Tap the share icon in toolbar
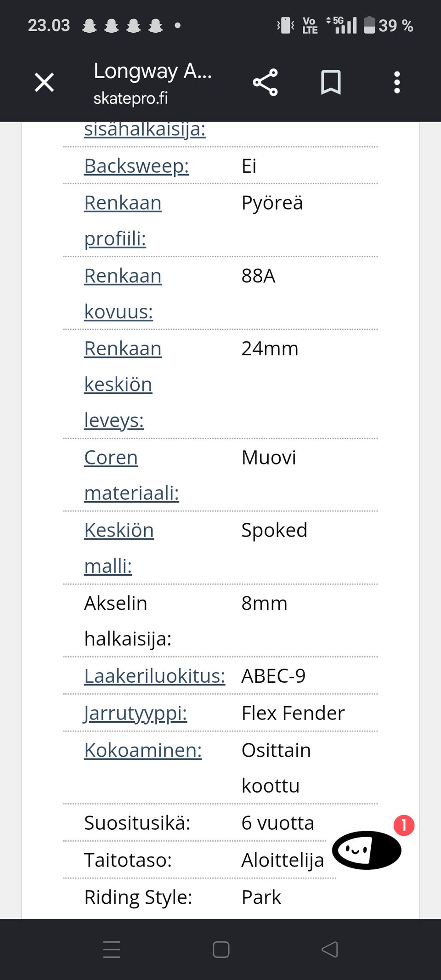 click(265, 83)
